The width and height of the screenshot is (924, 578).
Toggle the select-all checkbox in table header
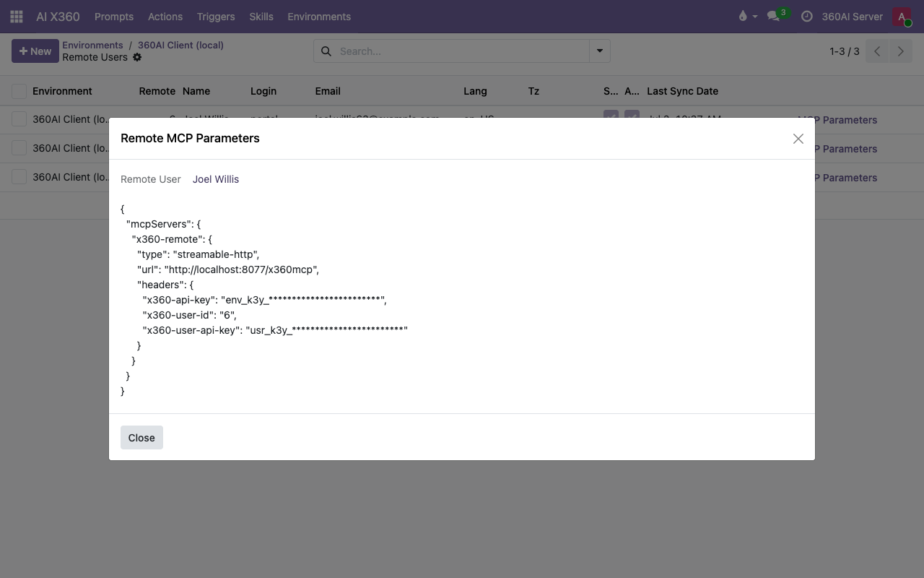click(x=19, y=91)
